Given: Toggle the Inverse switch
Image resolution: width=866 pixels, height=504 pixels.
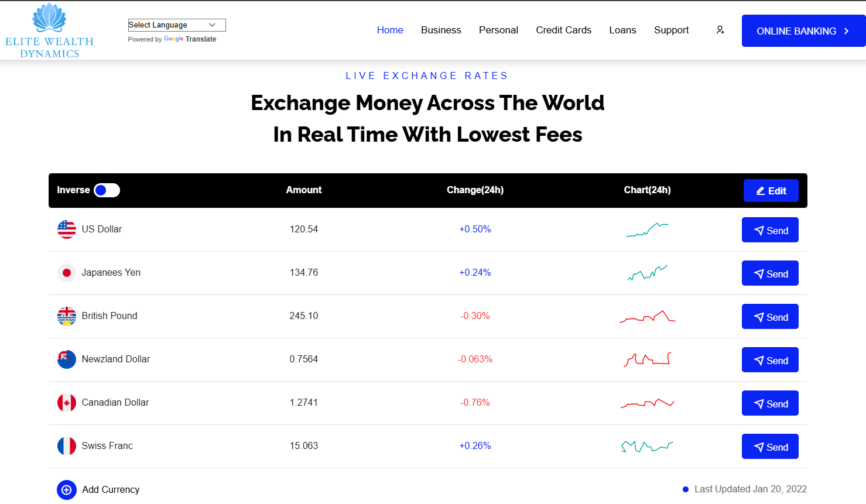Looking at the screenshot, I should click(x=107, y=190).
